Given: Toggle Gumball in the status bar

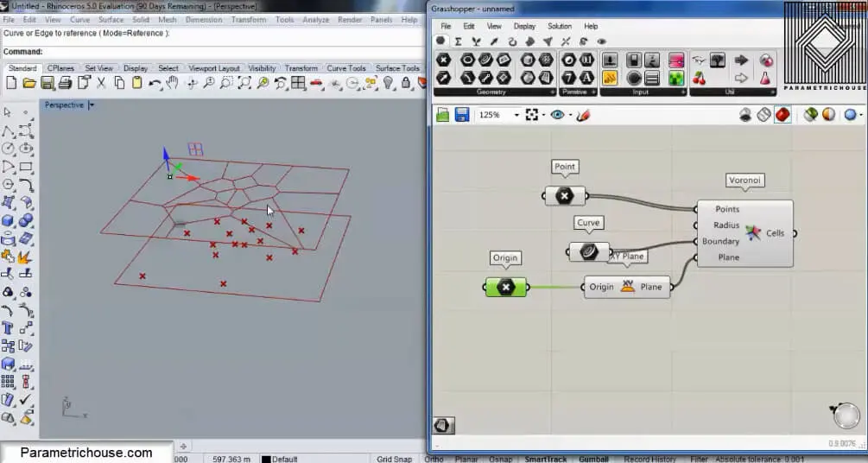Looking at the screenshot, I should (594, 460).
